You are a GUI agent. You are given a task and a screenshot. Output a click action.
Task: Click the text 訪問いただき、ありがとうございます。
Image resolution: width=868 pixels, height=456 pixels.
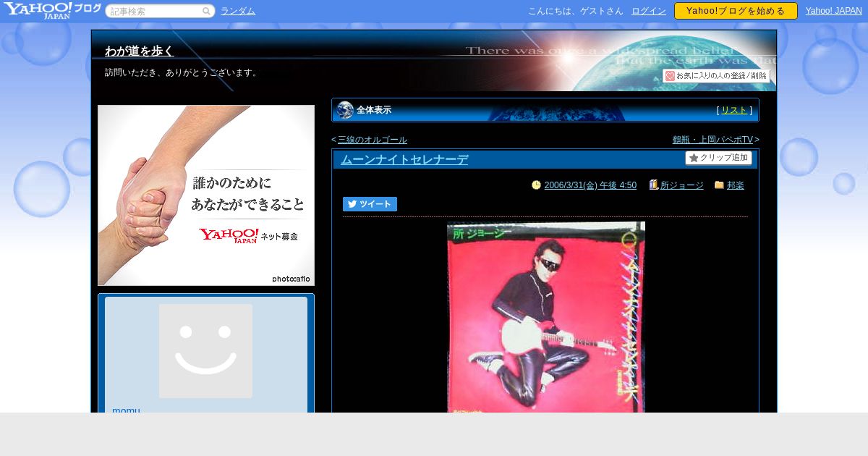[x=183, y=72]
